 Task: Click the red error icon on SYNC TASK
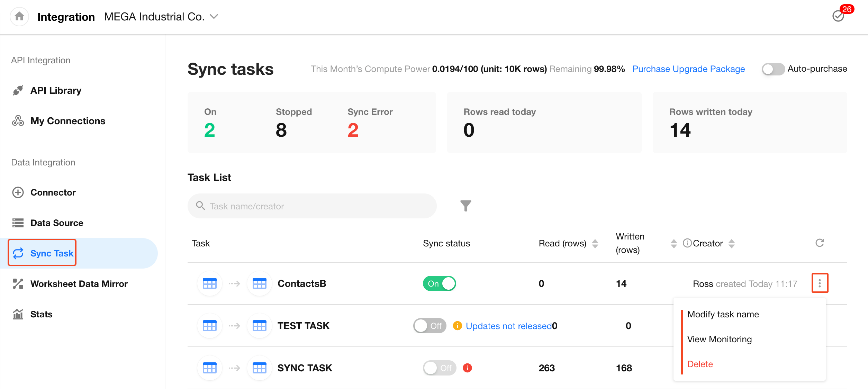click(x=467, y=368)
